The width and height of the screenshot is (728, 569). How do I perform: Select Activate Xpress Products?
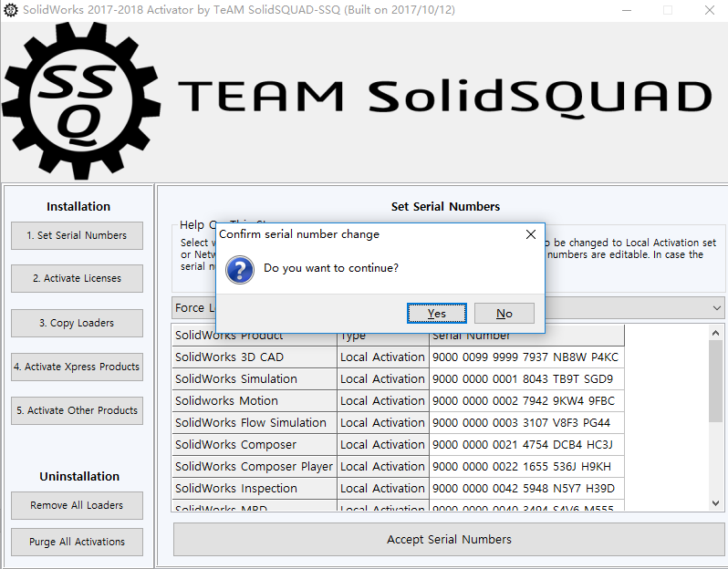tap(77, 367)
